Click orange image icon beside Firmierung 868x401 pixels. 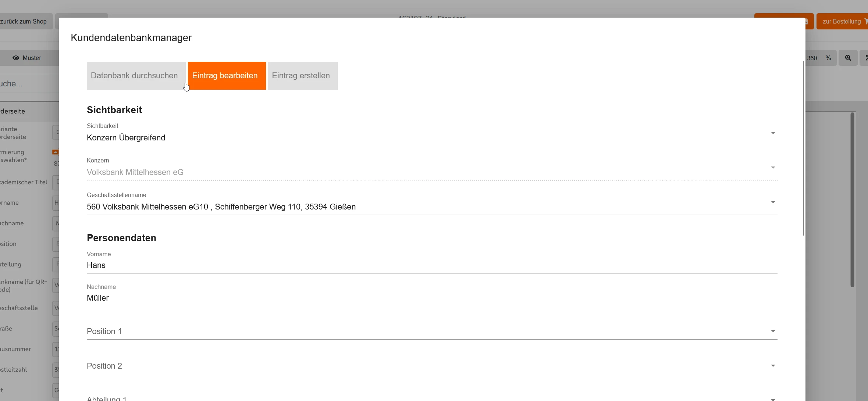tap(56, 152)
